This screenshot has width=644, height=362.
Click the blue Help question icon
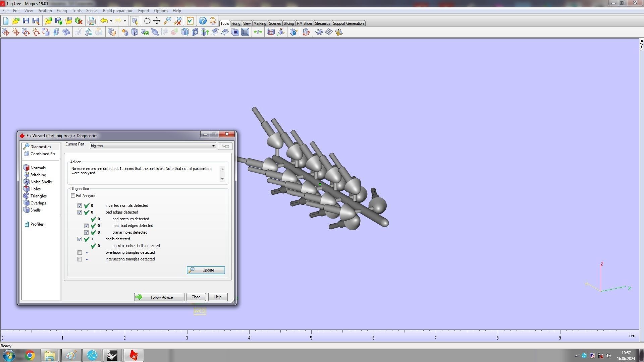(x=202, y=21)
